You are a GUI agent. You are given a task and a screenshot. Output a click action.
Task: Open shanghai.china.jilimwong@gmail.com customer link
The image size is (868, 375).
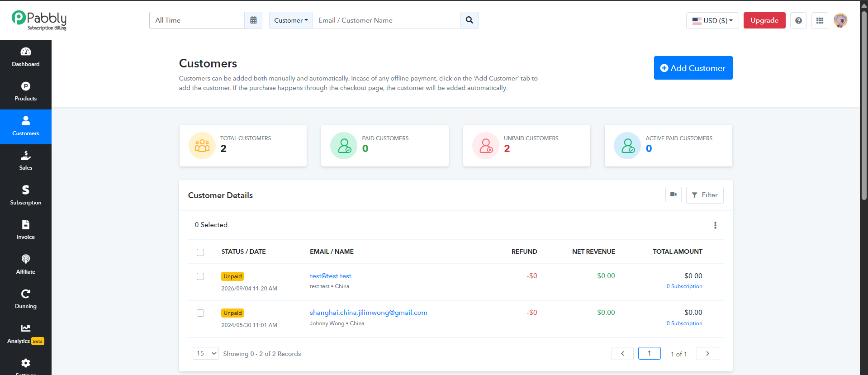[x=368, y=313]
